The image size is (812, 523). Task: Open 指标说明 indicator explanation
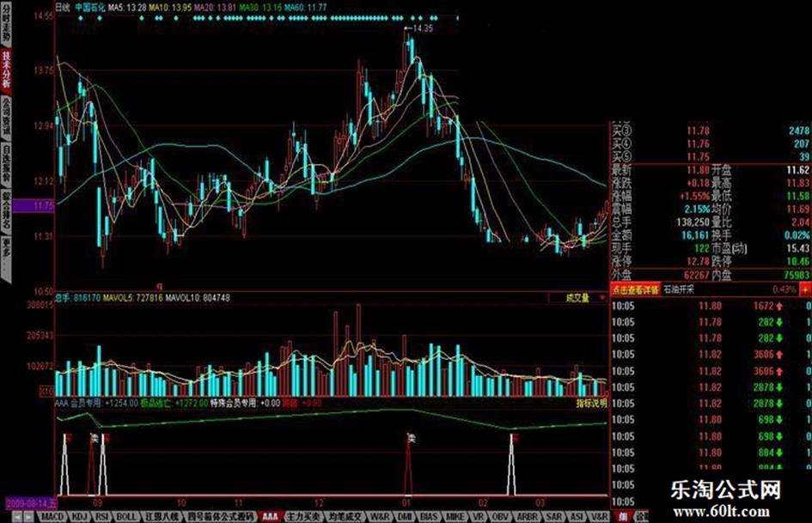pyautogui.click(x=591, y=404)
